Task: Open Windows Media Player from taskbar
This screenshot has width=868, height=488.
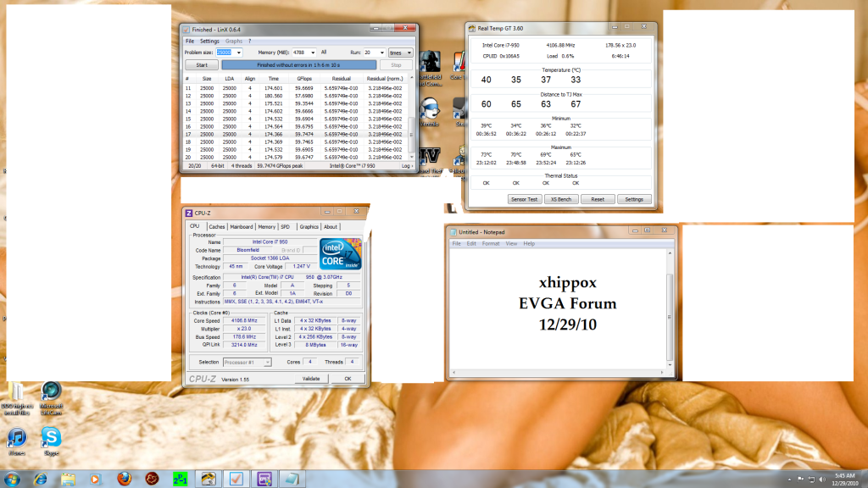Action: pos(94,479)
